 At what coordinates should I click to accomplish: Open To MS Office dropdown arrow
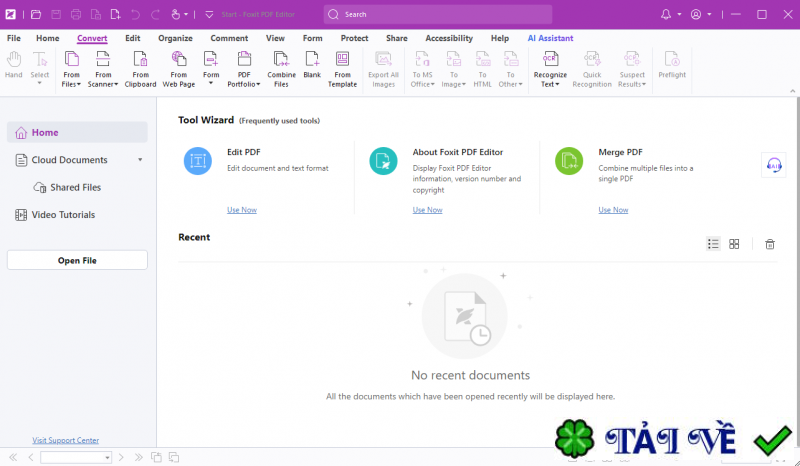[x=433, y=84]
